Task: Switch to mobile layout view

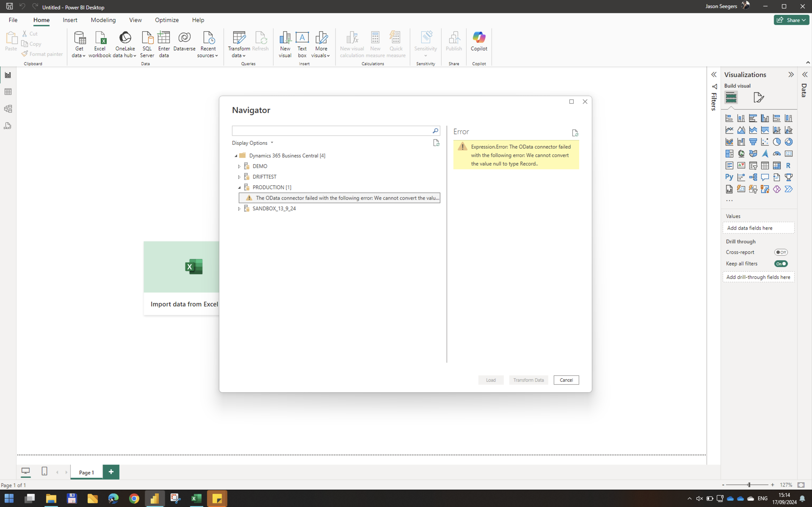Action: coord(44,471)
